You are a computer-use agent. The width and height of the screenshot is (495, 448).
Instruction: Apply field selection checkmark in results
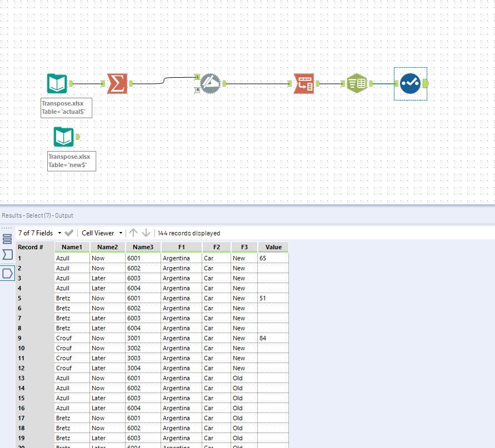click(69, 233)
